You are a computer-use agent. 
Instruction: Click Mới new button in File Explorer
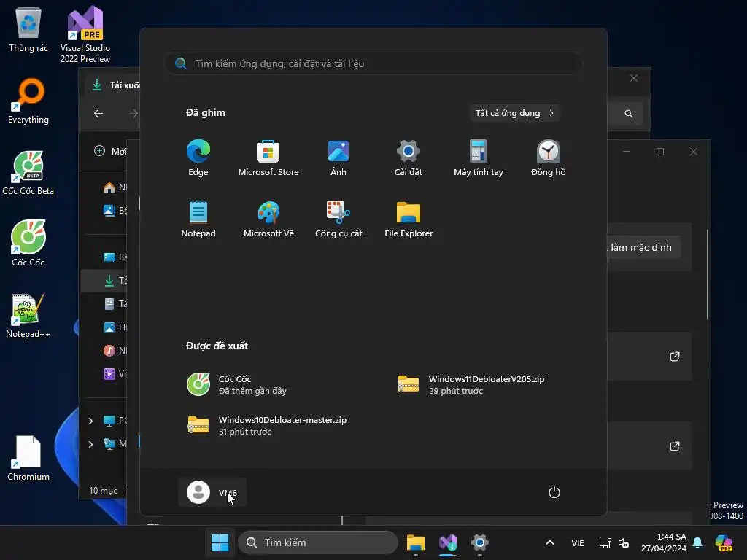[110, 151]
